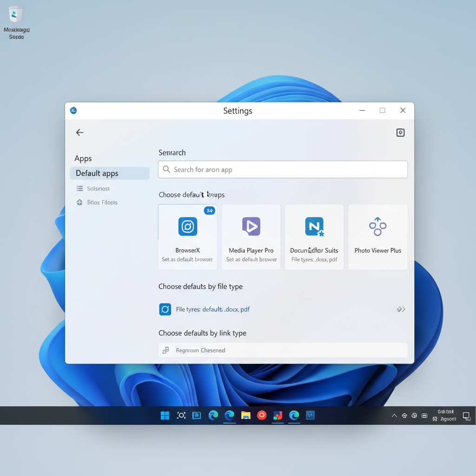Viewport: 476px width, 476px height.
Task: Click the Media Player Pro play icon
Action: pyautogui.click(x=251, y=226)
